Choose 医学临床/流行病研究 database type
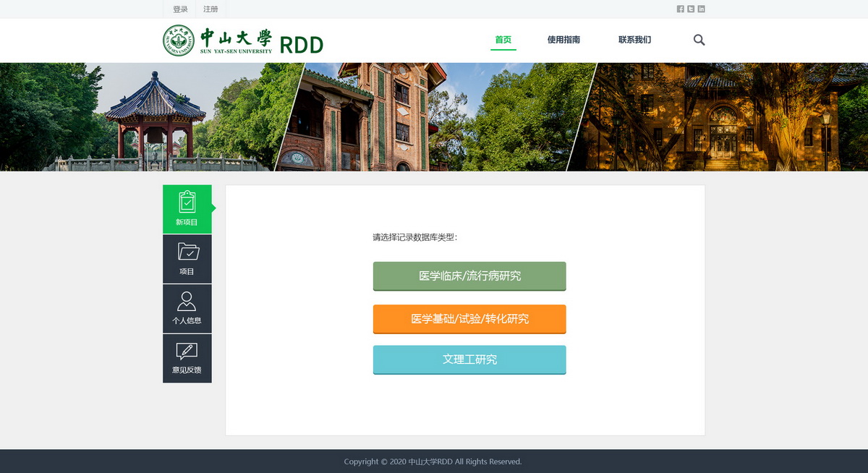Viewport: 868px width, 473px height. (x=469, y=276)
